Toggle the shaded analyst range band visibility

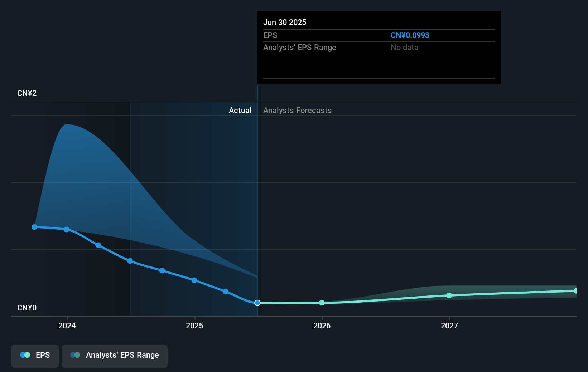tap(115, 356)
